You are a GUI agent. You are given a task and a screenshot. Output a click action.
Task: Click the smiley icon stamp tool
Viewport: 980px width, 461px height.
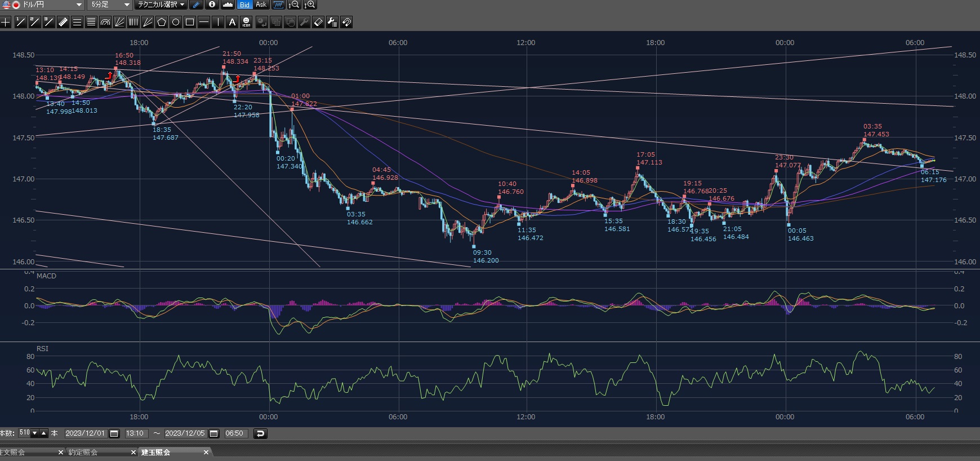246,22
